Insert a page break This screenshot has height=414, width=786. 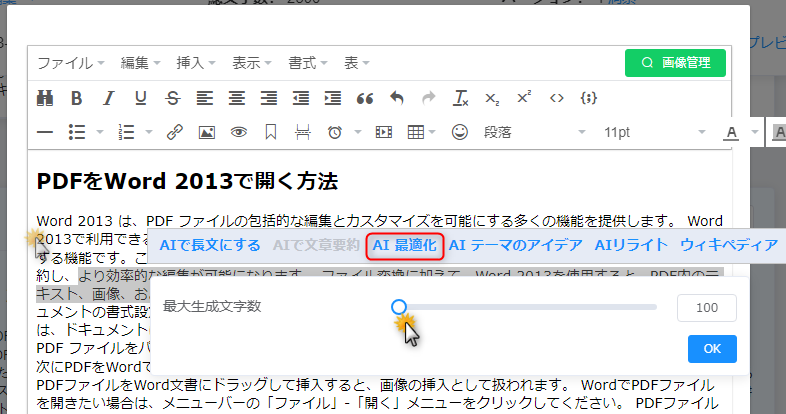(x=303, y=132)
